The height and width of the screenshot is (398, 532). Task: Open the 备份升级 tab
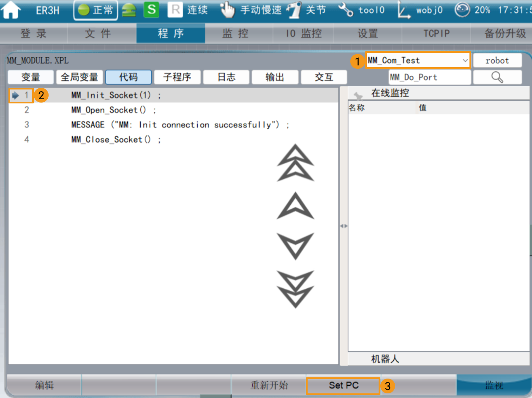click(x=502, y=34)
